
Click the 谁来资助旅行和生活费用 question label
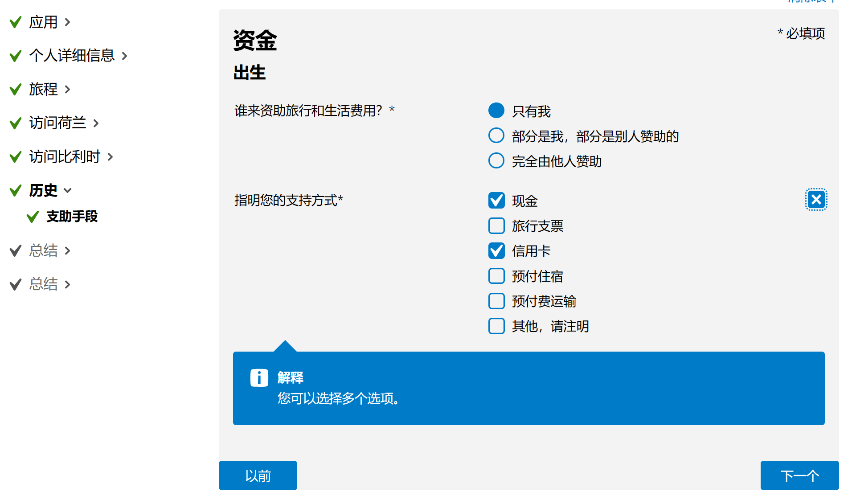[x=315, y=111]
